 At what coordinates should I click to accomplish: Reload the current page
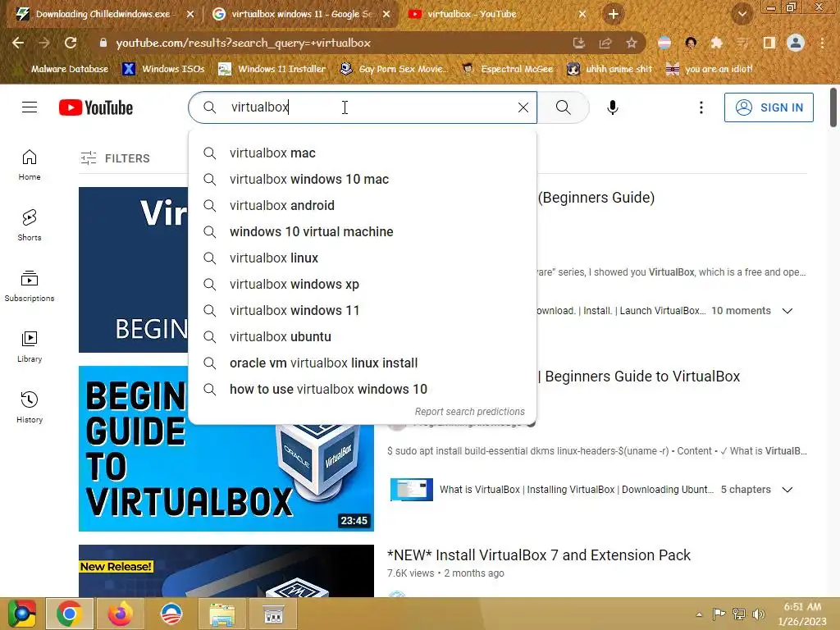tap(71, 43)
